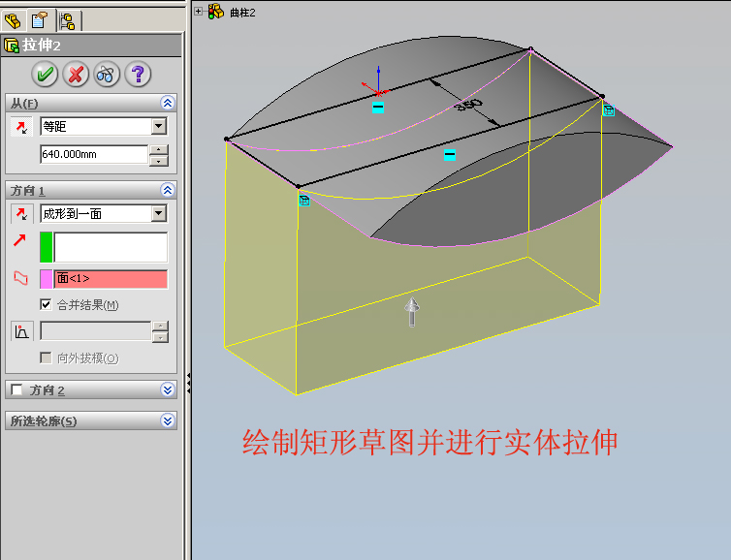
Task: Toggle detailed preview with the glasses icon
Action: 107,74
